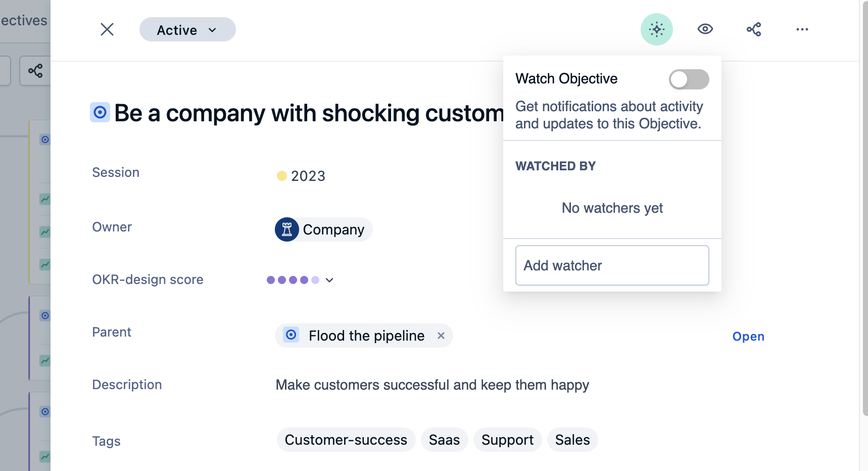Click the Sales tag chip

(572, 440)
